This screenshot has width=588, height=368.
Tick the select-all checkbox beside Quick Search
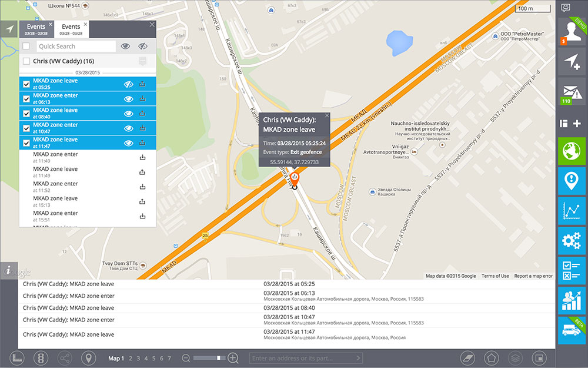(26, 46)
